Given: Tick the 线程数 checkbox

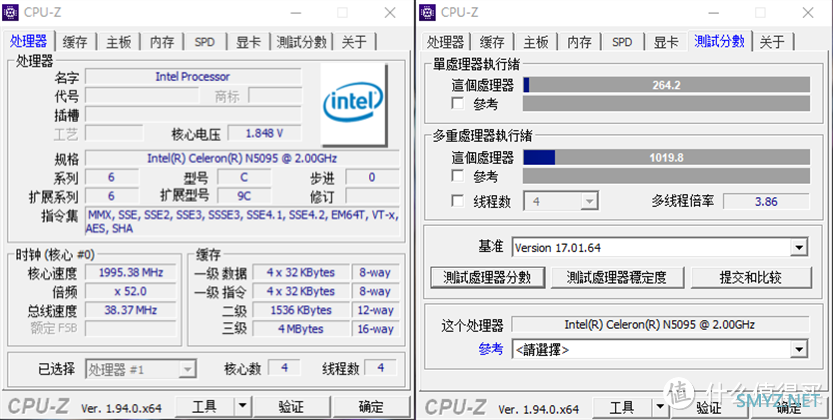Looking at the screenshot, I should point(457,201).
